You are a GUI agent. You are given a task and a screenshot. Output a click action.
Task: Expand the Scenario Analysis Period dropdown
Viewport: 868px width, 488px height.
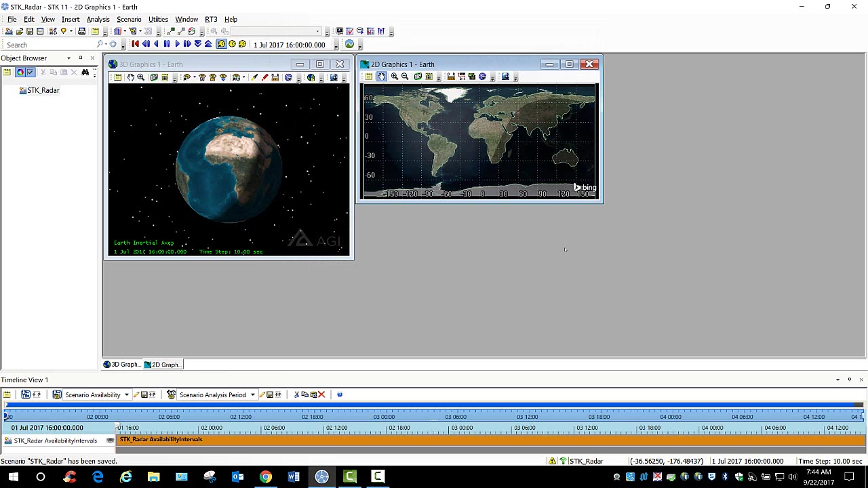point(252,394)
